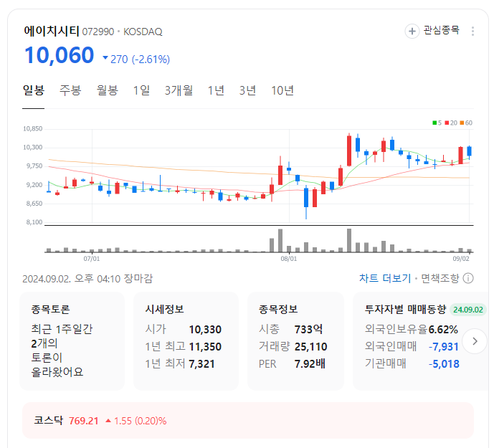Open the three-dot more options menu
494x448 pixels.
click(472, 32)
